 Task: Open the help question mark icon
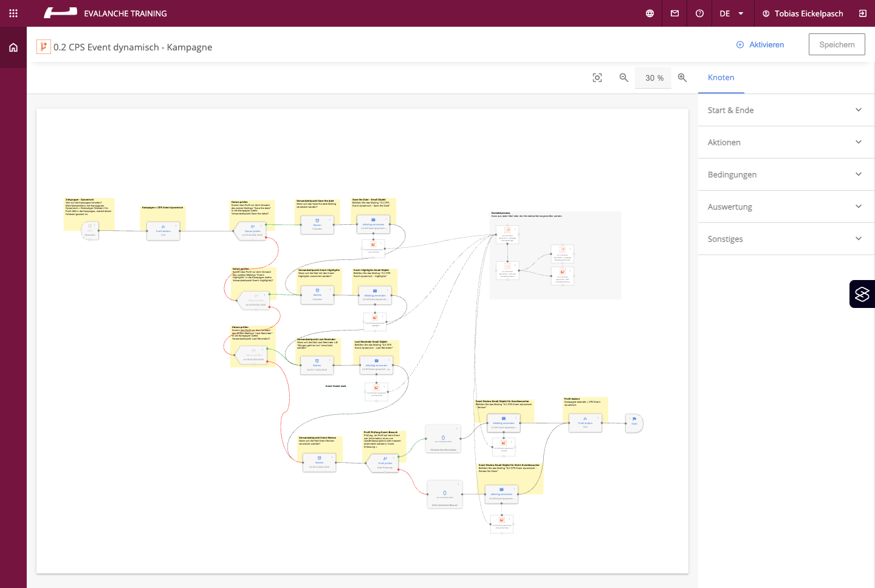699,13
